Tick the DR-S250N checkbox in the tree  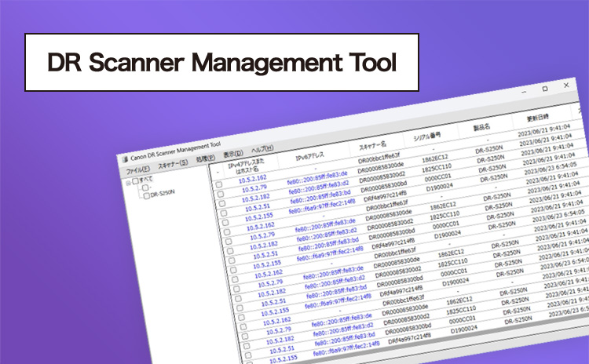point(145,195)
